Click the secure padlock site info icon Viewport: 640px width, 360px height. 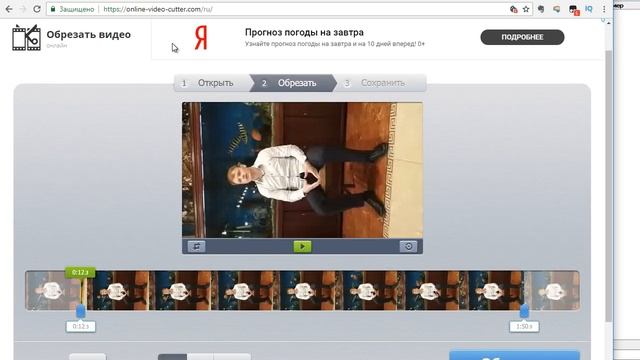pyautogui.click(x=53, y=9)
